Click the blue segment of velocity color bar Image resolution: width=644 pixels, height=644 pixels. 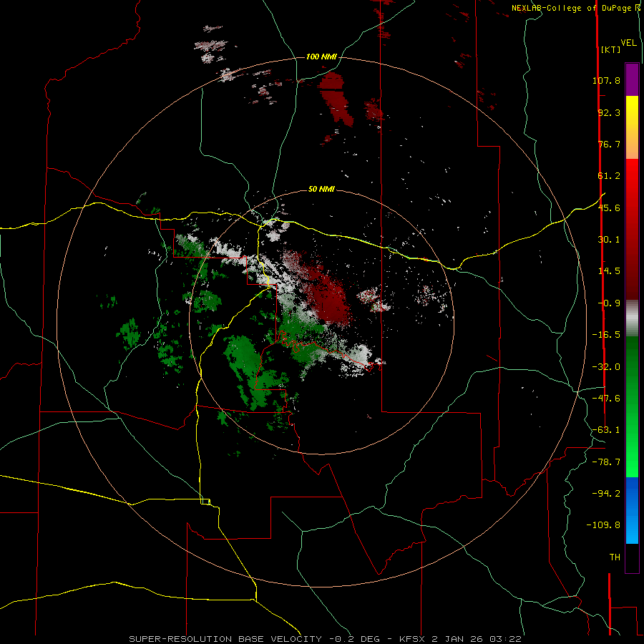[632, 510]
